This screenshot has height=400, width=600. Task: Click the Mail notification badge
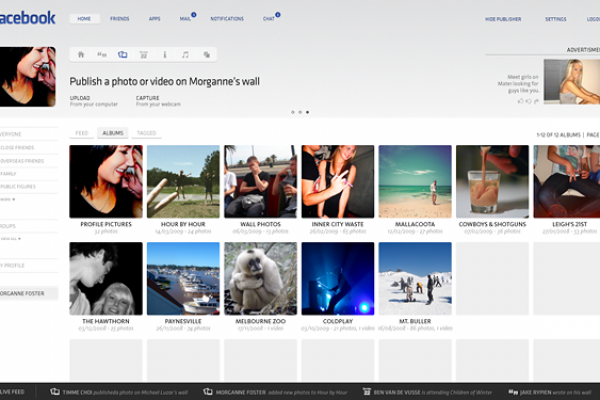194,15
